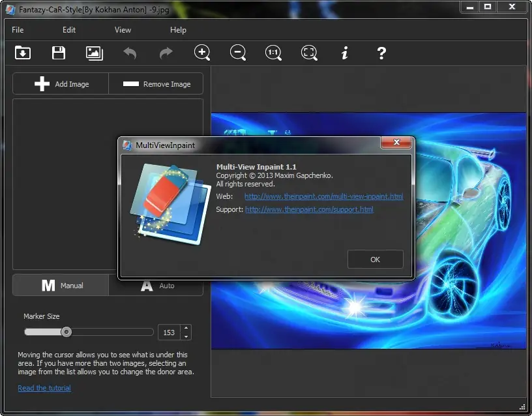Zoom out of the image

[x=237, y=53]
